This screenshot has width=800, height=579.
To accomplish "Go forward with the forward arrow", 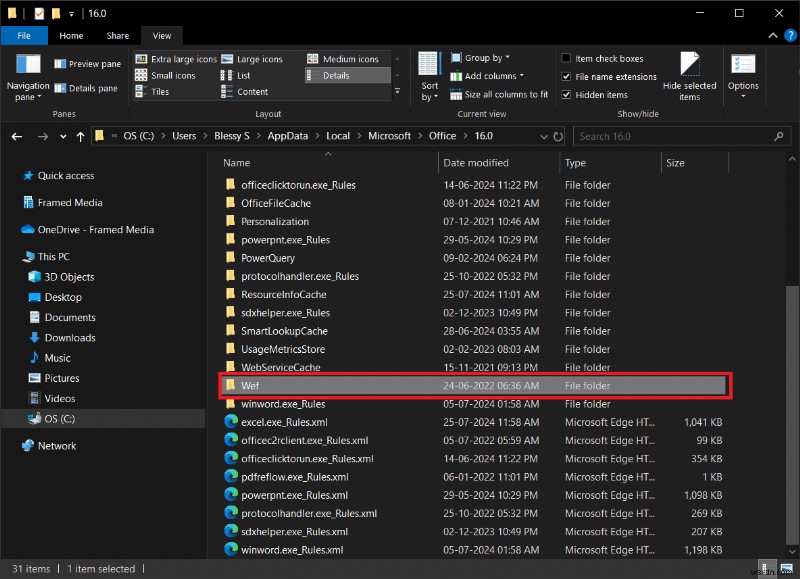I will click(43, 136).
